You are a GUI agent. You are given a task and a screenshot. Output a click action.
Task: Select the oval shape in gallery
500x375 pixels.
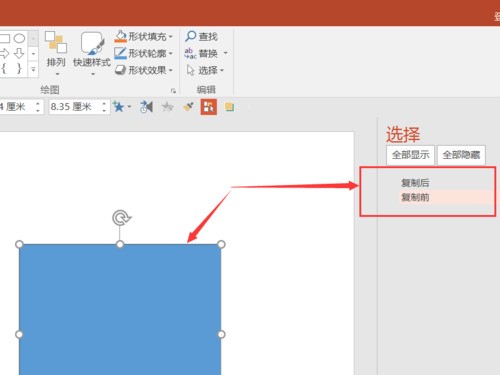tap(19, 38)
